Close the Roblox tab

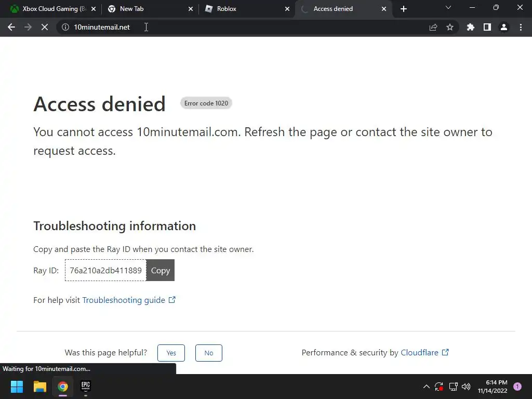(287, 9)
